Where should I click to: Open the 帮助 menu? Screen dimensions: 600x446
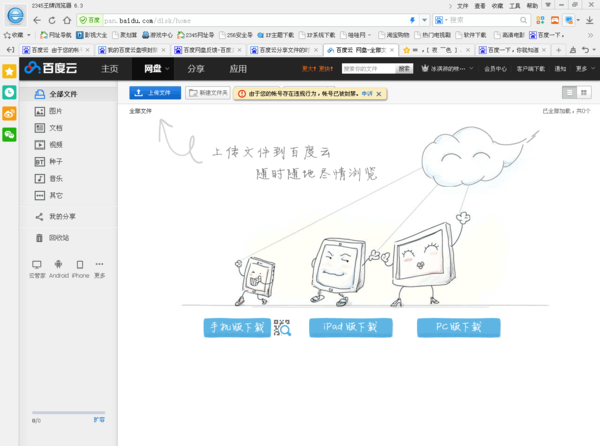coord(532,6)
